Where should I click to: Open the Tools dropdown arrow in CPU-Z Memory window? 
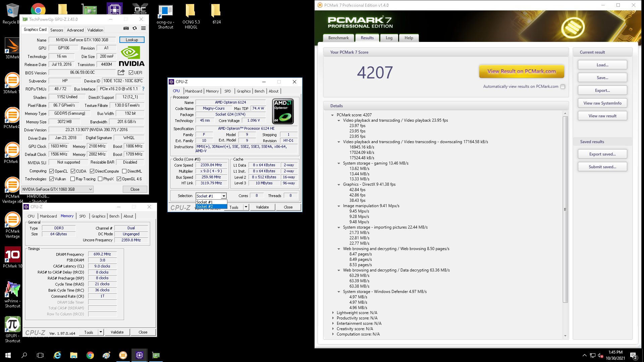coord(101,332)
